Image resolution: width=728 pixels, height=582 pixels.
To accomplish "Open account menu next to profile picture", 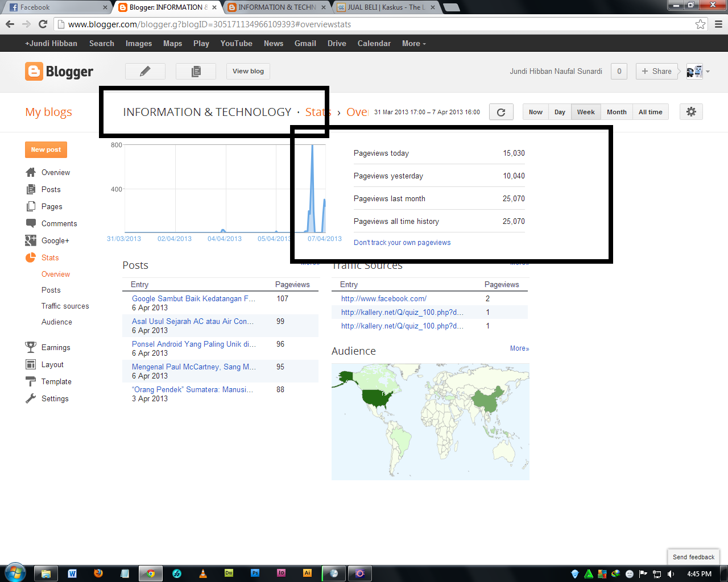I will [708, 72].
